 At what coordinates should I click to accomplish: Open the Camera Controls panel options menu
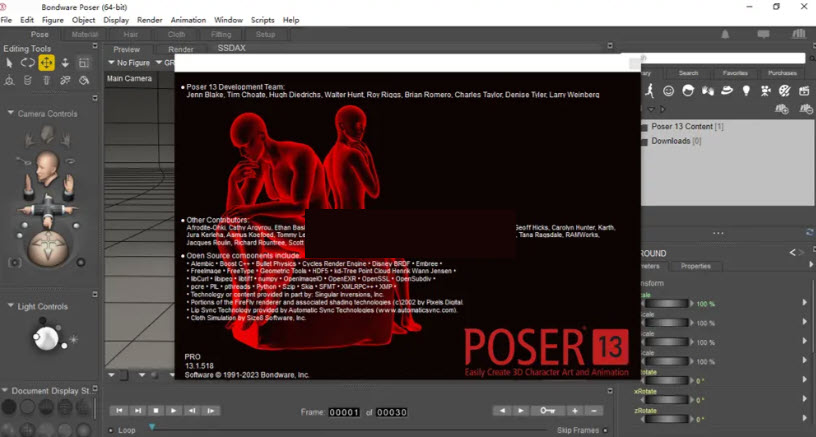pyautogui.click(x=95, y=98)
